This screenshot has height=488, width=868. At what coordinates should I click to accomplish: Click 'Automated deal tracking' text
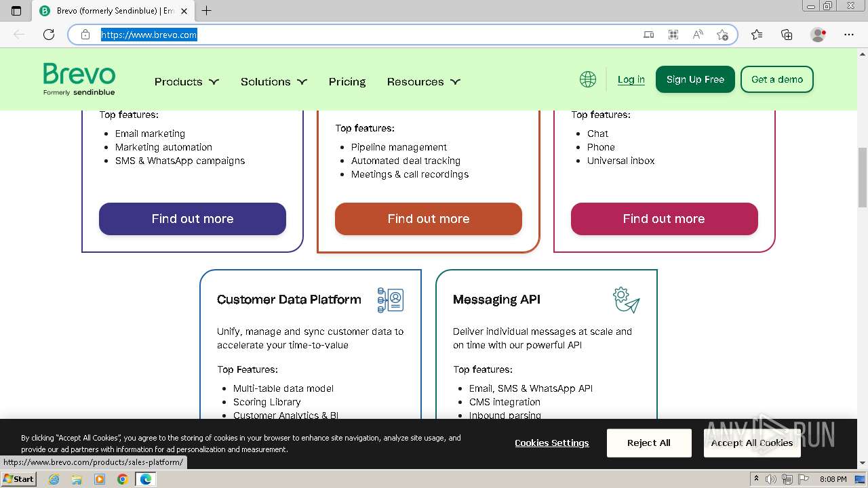pos(406,161)
